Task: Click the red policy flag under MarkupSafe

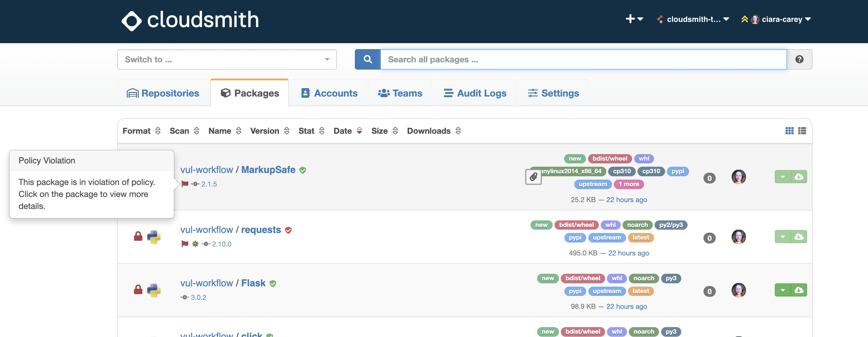Action: [x=185, y=184]
